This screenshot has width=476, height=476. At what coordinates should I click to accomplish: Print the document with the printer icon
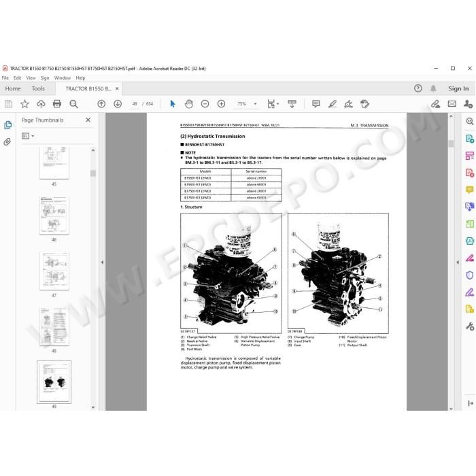pos(56,104)
